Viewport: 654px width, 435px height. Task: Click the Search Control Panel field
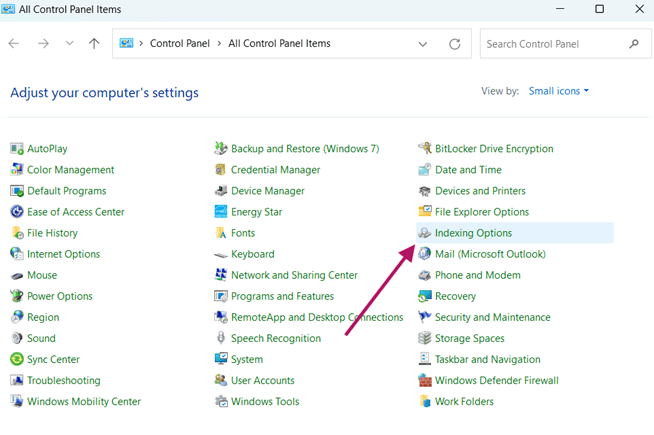click(565, 44)
